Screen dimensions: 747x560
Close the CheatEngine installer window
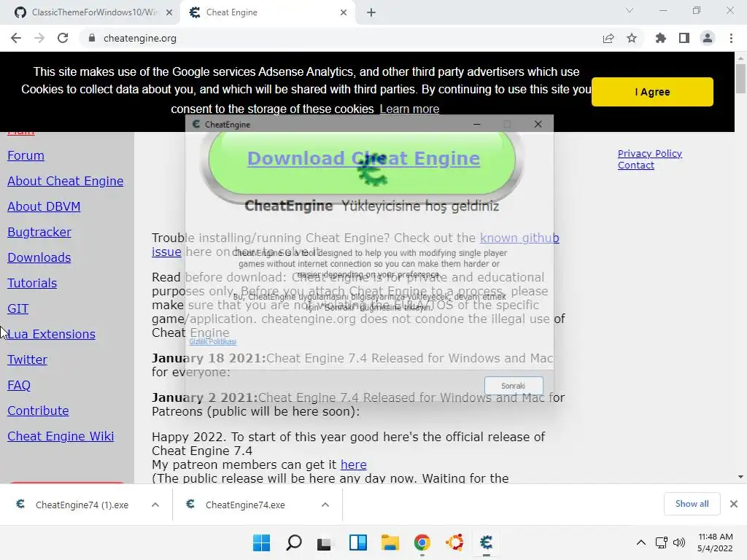(x=538, y=124)
